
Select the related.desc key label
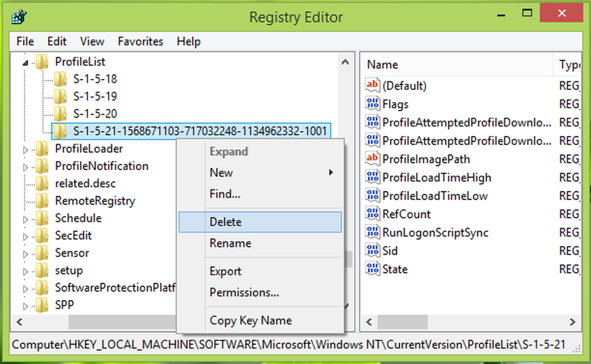(85, 184)
